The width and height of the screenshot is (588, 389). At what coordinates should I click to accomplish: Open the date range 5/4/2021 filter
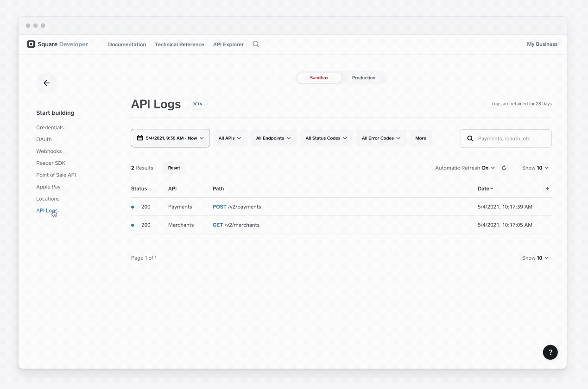tap(171, 138)
